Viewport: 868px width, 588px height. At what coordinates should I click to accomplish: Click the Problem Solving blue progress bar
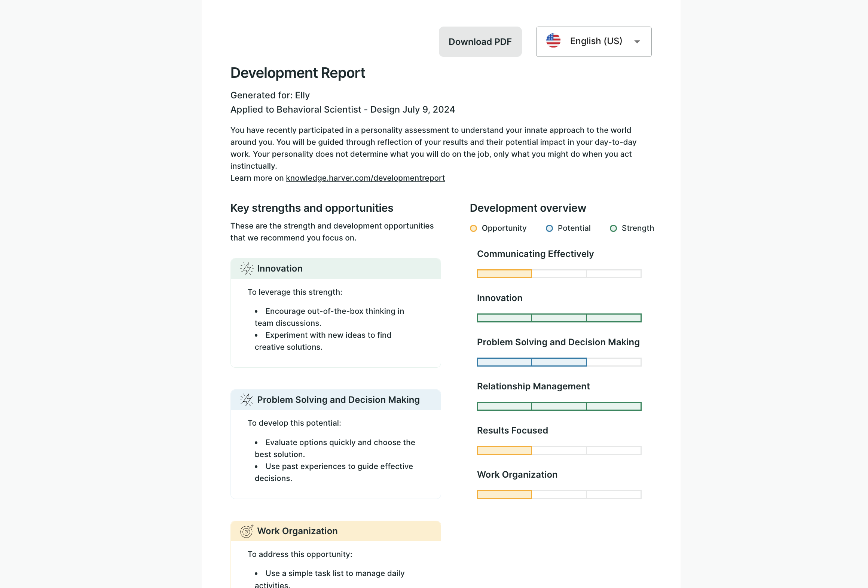559,362
